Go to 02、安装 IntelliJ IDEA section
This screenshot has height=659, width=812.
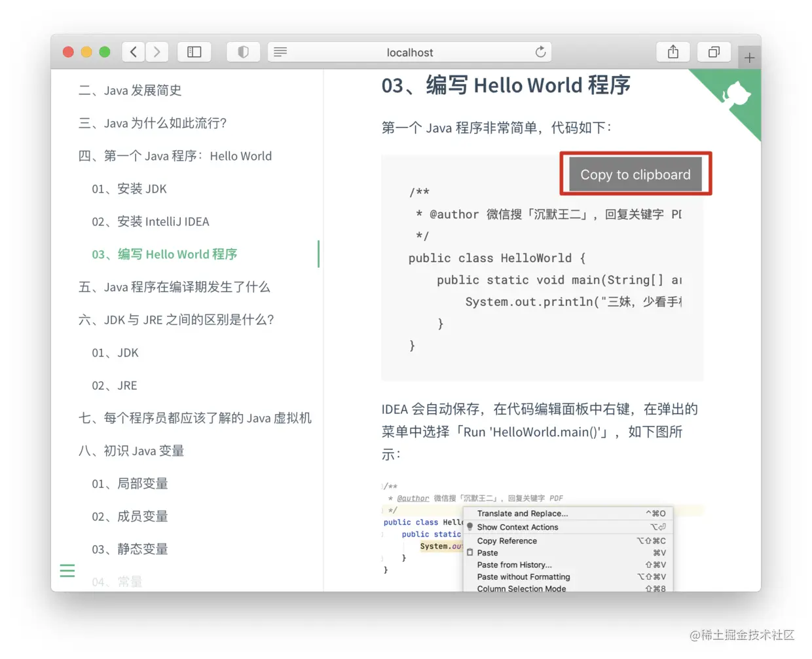tap(151, 221)
